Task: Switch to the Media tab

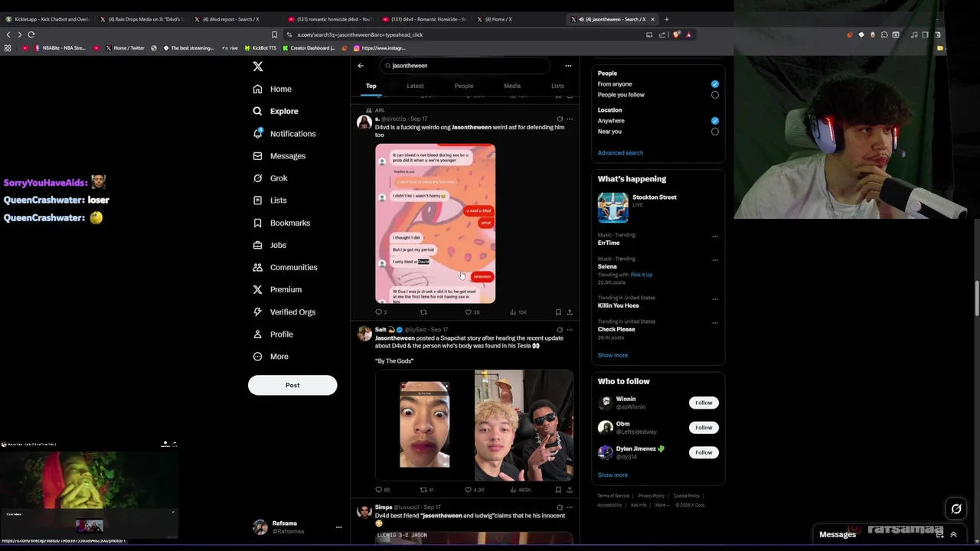Action: [512, 86]
